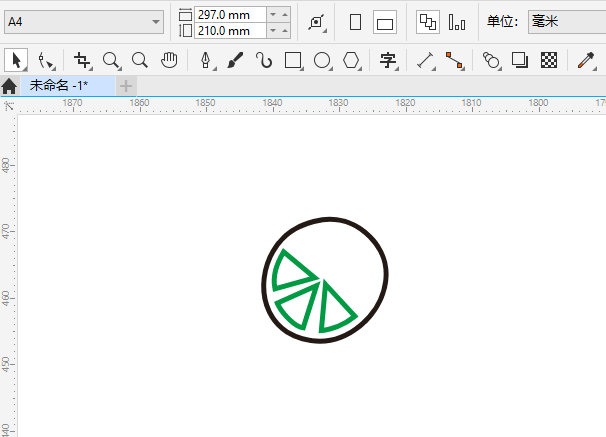Select the Connector tool
Viewport: 606px width, 437px height.
(x=454, y=61)
